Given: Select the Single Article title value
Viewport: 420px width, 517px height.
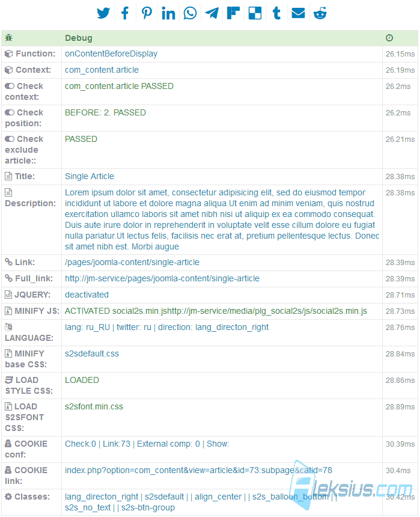Looking at the screenshot, I should [90, 176].
